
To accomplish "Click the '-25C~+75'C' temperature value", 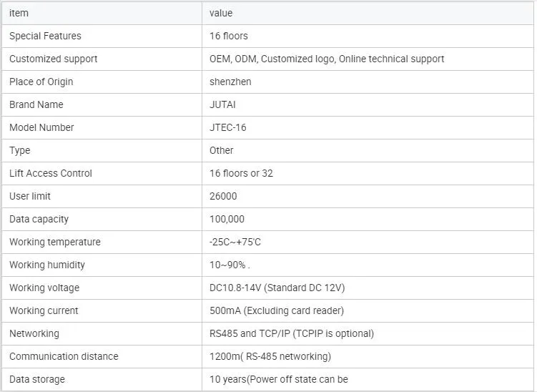I will (235, 242).
